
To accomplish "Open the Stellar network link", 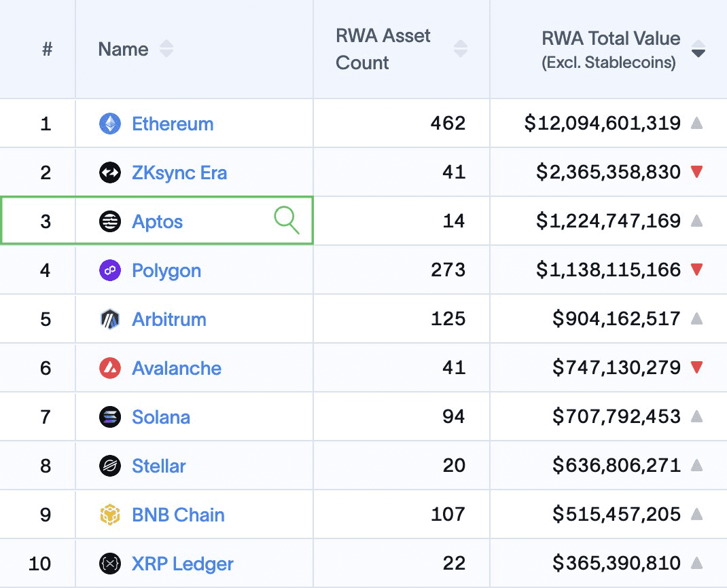I will (158, 466).
